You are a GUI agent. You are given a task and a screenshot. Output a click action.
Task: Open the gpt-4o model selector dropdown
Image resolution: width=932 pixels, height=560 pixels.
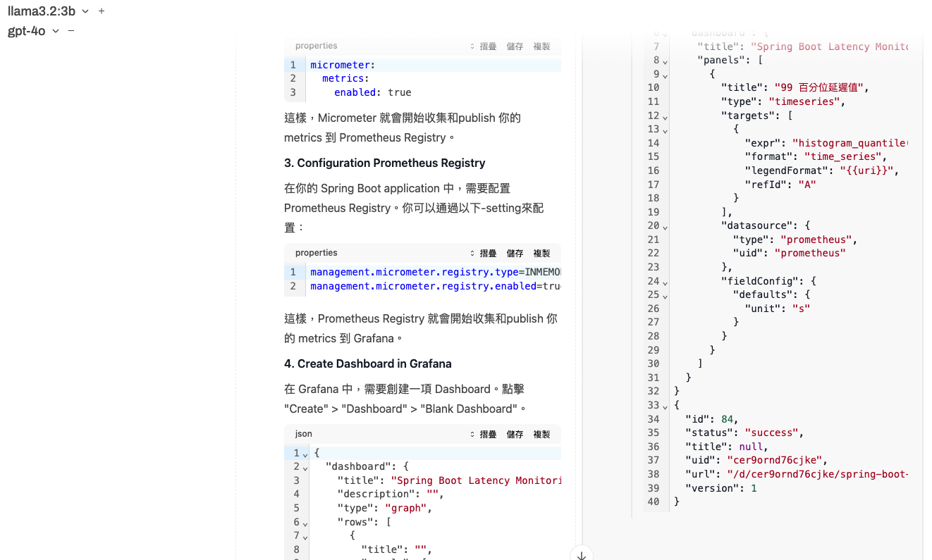tap(35, 31)
